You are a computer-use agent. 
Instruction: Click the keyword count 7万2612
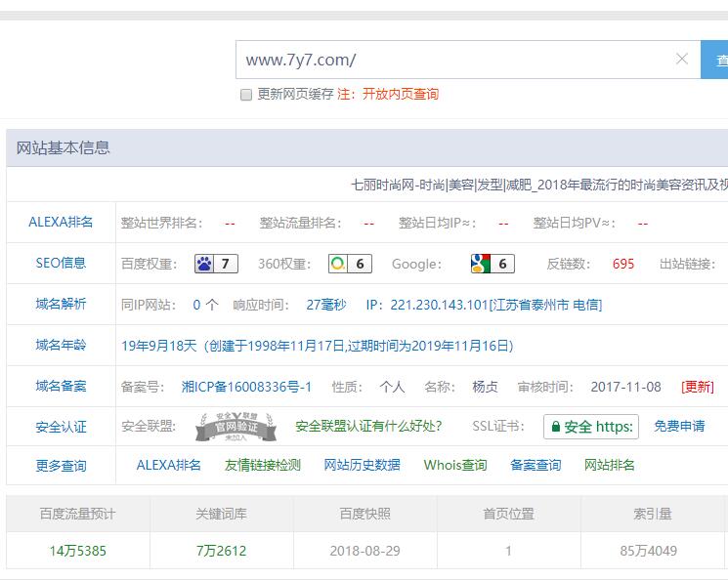click(221, 551)
